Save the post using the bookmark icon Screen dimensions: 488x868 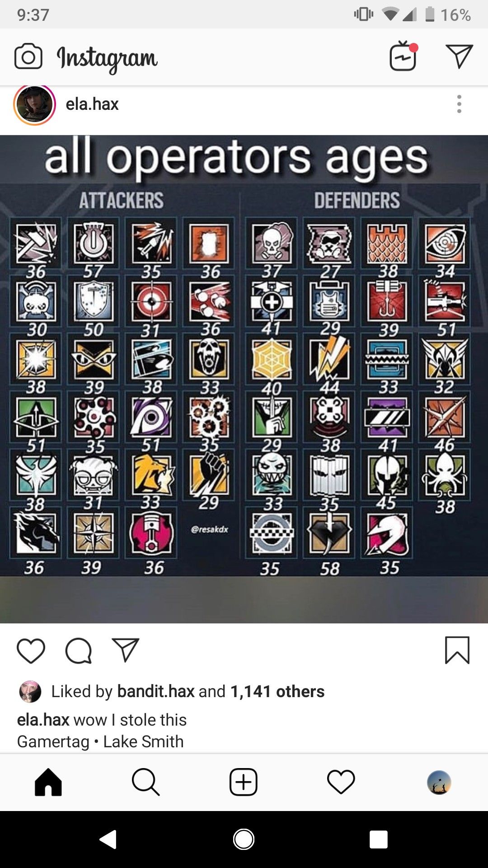(x=457, y=650)
